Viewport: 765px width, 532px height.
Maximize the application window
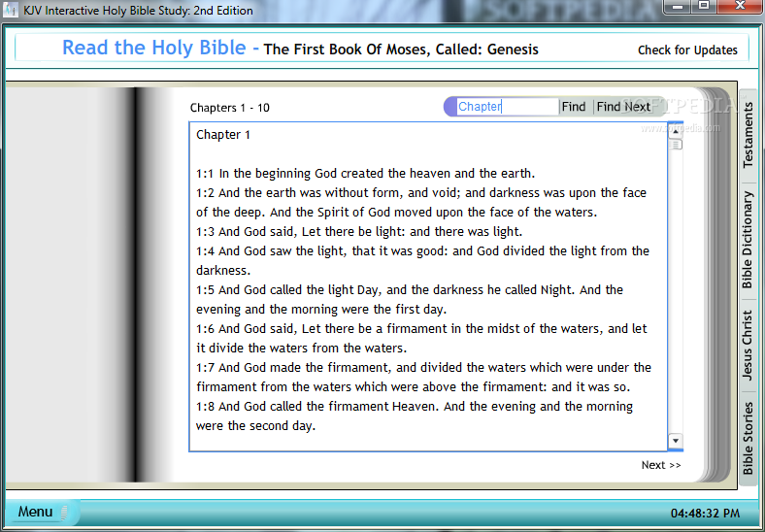(x=704, y=7)
